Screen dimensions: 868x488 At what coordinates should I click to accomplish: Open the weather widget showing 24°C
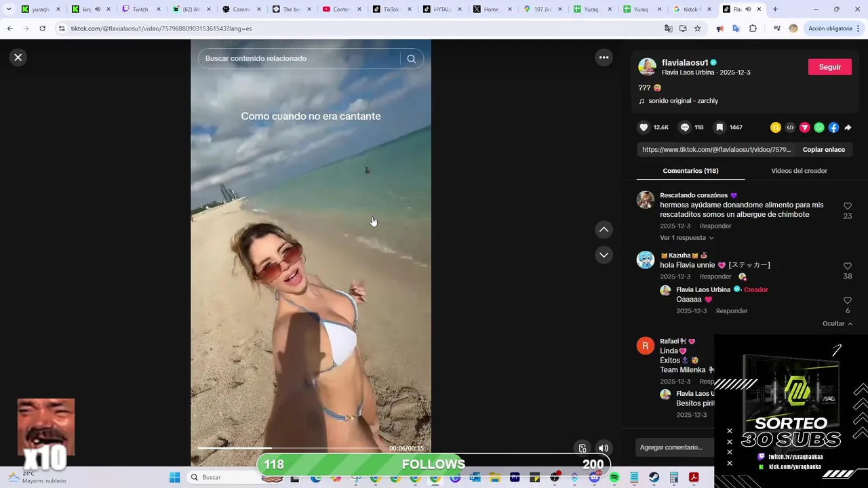pos(37,477)
